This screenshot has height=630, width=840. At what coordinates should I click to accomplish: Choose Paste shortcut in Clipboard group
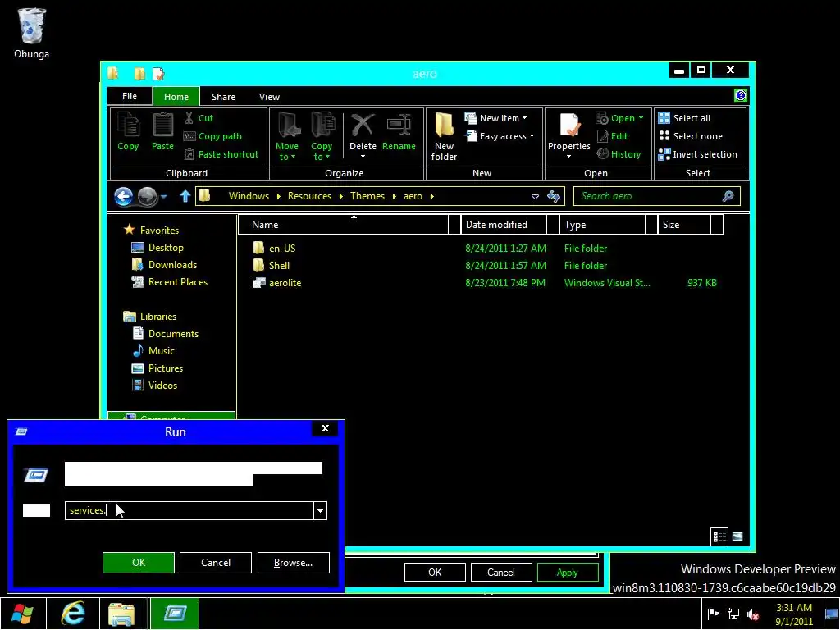[x=221, y=154]
